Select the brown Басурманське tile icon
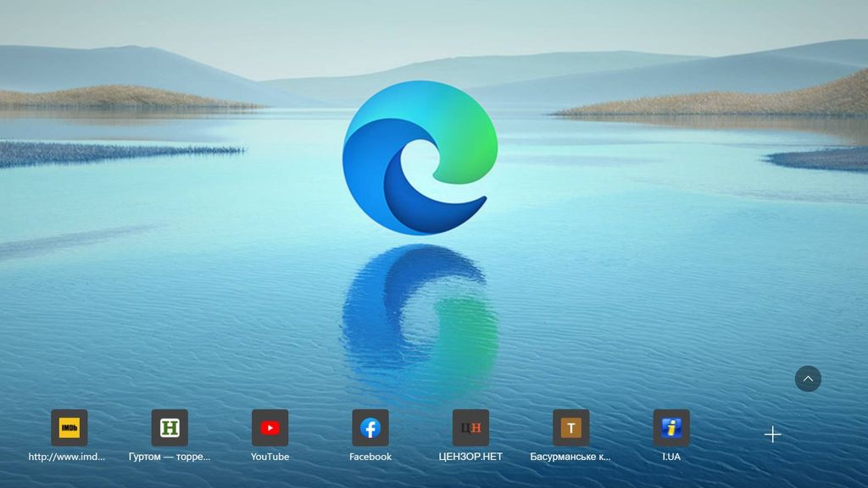Screen dimensions: 868x488 (x=570, y=429)
